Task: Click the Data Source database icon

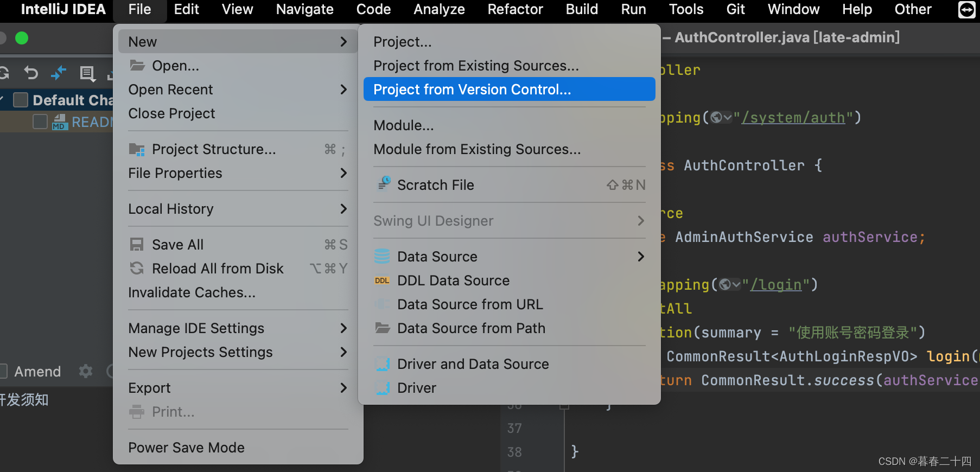Action: [382, 256]
